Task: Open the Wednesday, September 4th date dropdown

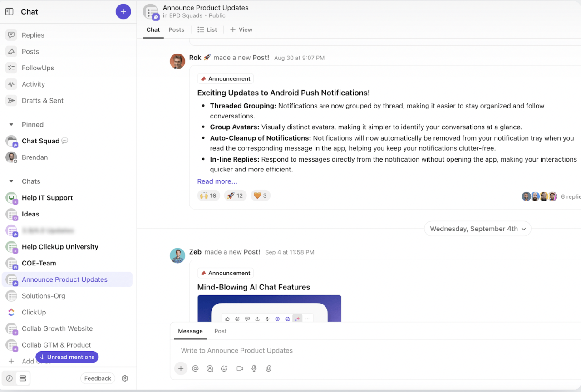Action: pyautogui.click(x=478, y=229)
